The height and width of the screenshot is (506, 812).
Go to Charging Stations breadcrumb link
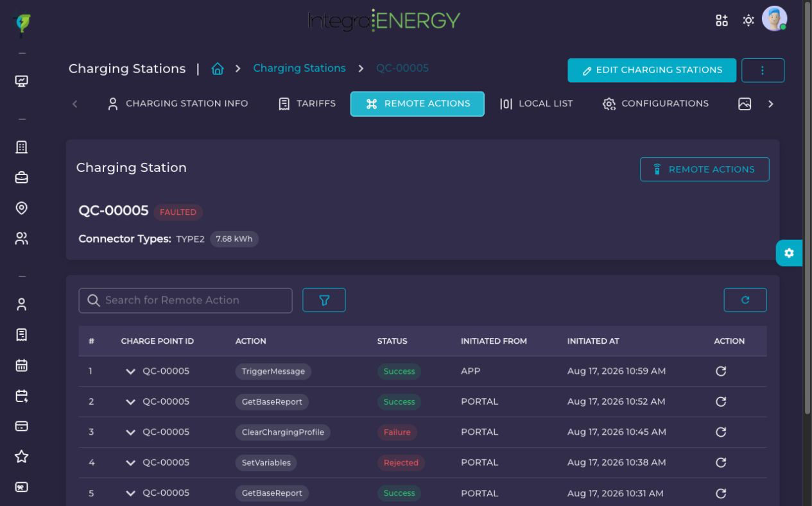pyautogui.click(x=299, y=68)
